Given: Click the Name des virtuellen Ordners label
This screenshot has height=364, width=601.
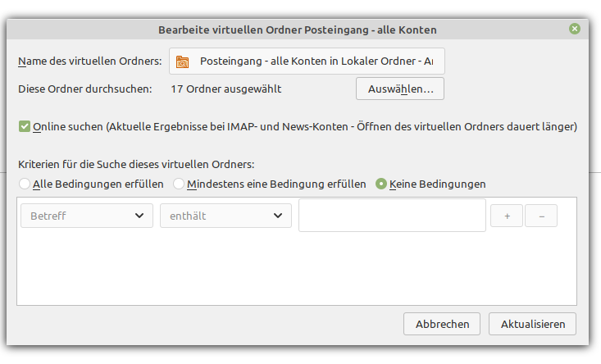Looking at the screenshot, I should point(90,61).
